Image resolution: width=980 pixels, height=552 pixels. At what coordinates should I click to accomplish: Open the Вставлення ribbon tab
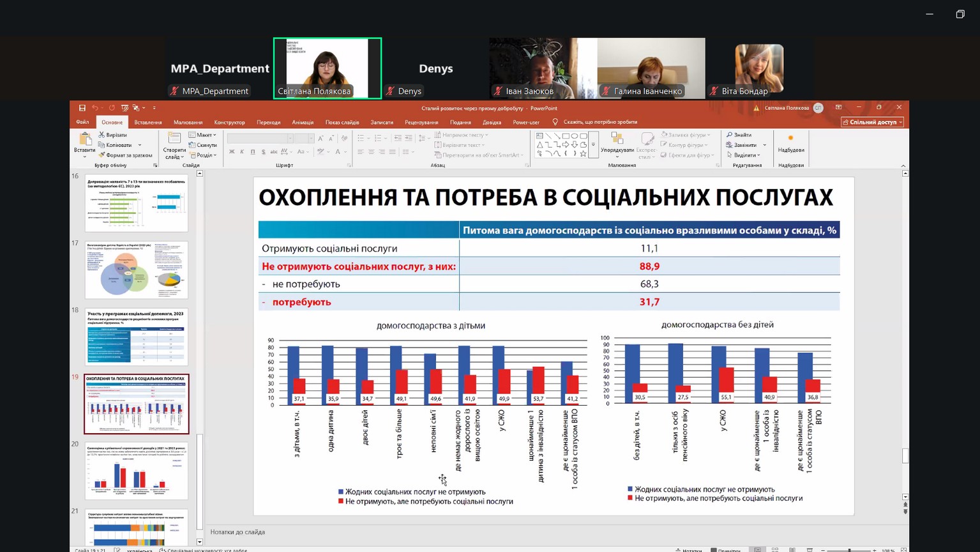147,122
